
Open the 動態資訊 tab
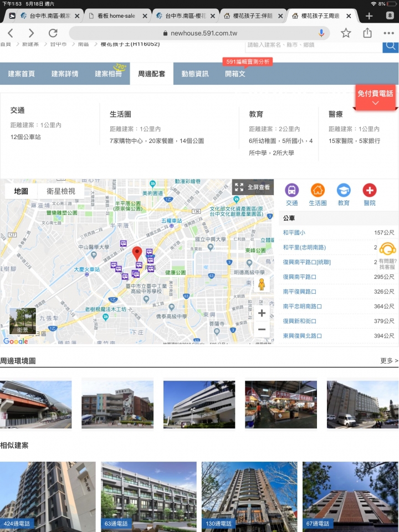195,74
